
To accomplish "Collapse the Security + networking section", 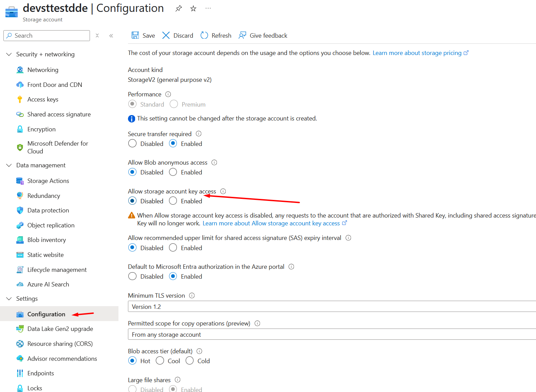I will [9, 54].
